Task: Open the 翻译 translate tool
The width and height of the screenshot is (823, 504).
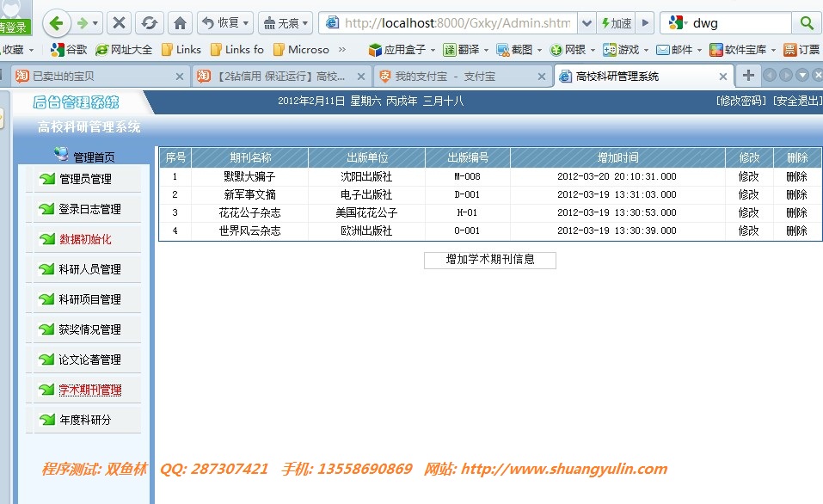Action: tap(465, 50)
